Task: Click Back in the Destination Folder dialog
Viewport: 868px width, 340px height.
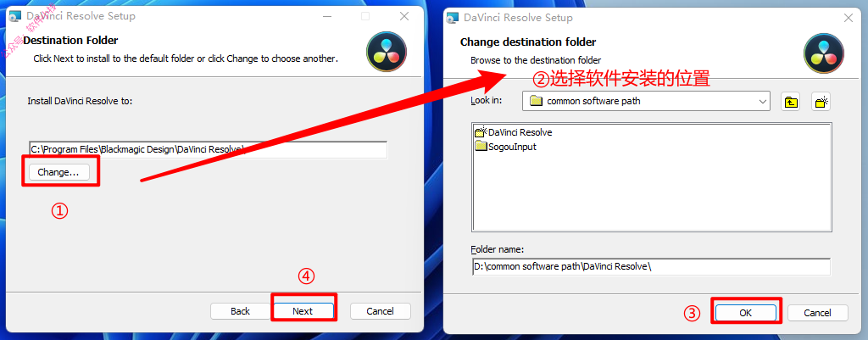Action: 240,311
